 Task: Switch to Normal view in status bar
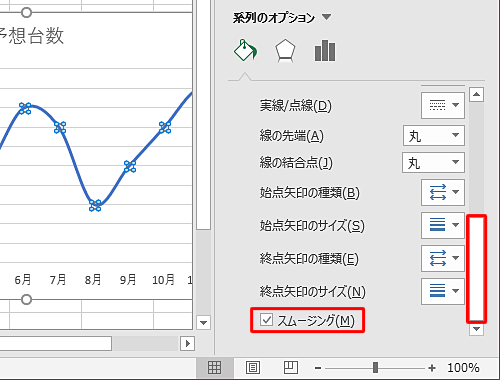pos(214,368)
